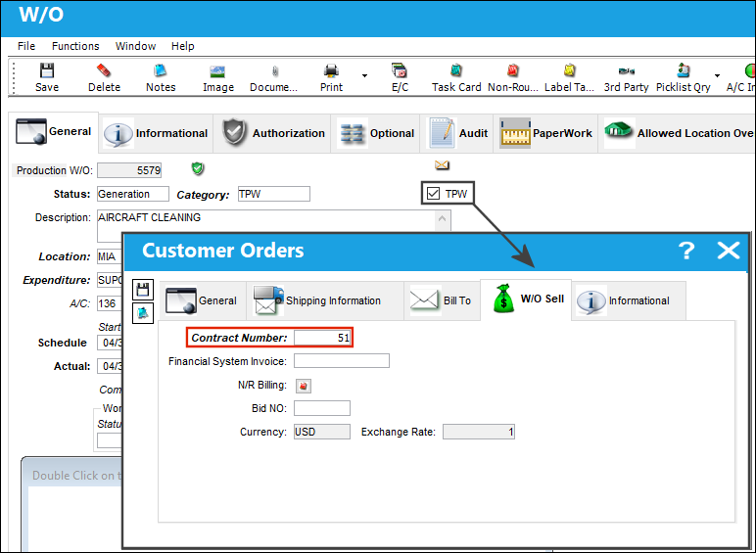Click the Actual start date field

(x=110, y=366)
